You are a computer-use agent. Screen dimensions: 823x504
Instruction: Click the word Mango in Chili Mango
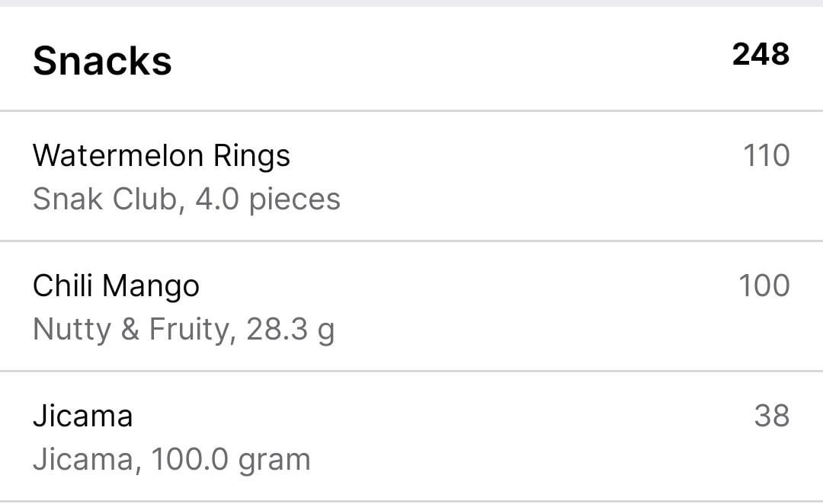(151, 287)
